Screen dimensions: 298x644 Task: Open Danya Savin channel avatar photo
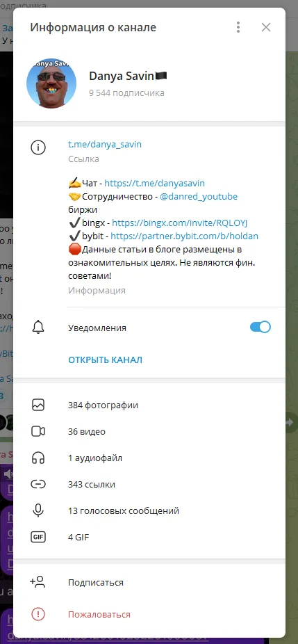pos(51,83)
